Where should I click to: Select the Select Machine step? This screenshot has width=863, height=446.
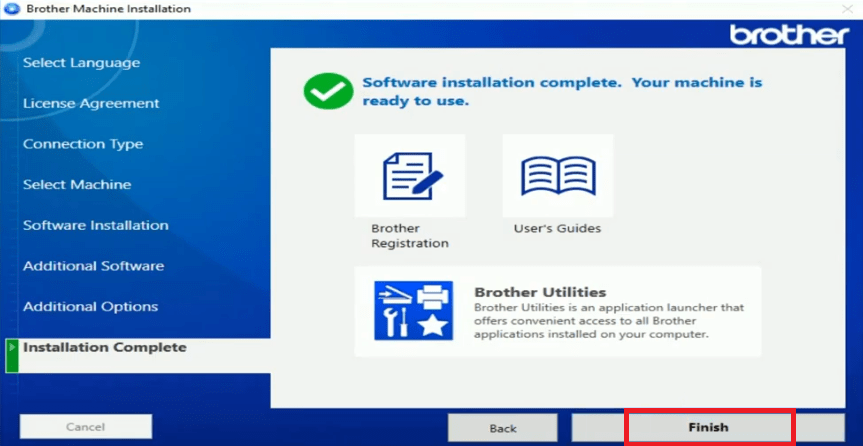pyautogui.click(x=77, y=184)
